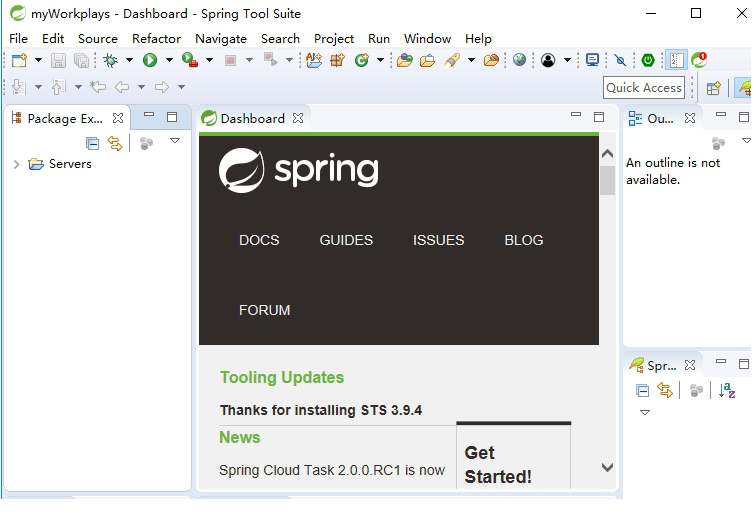
Task: Click Package Explorer focus on task icon
Action: [x=146, y=143]
